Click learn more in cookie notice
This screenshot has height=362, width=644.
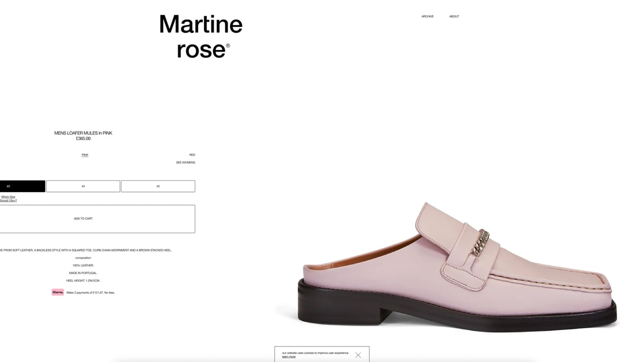coord(289,357)
